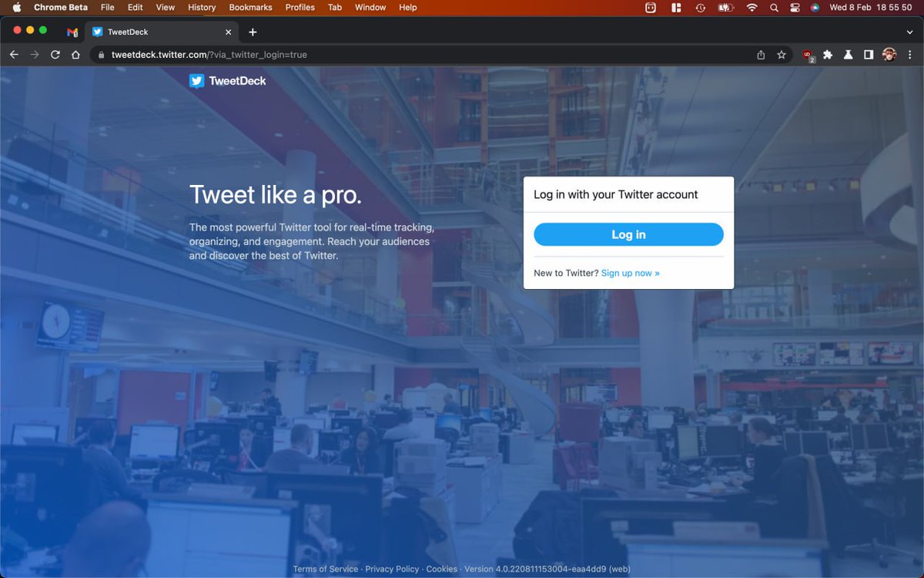The width and height of the screenshot is (924, 578).
Task: Open the Profiles menu
Action: tap(300, 8)
